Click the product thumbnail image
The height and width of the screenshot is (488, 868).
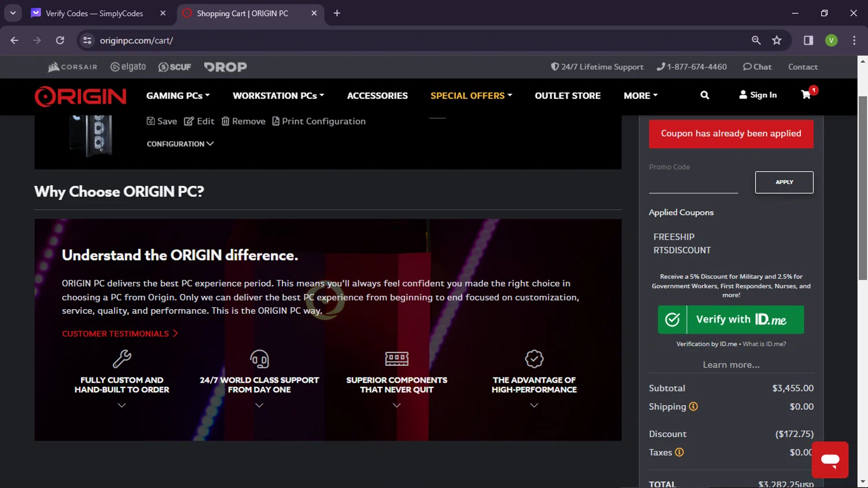pyautogui.click(x=91, y=136)
